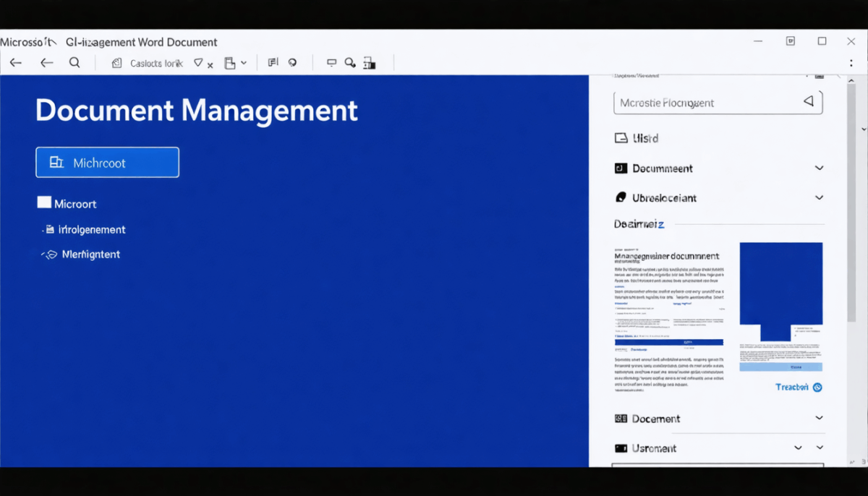Click the triangle arrow inside the search field
Screen dimensions: 868x496
pos(809,102)
